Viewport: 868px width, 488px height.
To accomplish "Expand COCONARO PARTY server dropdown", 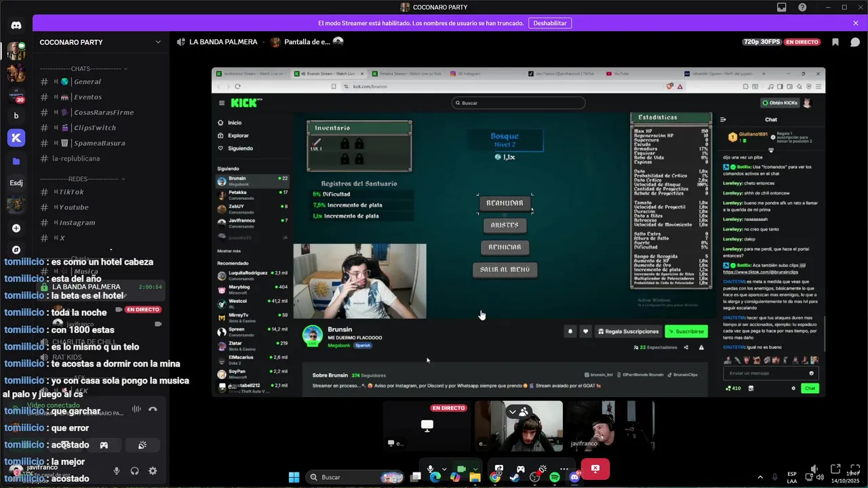I will (x=158, y=42).
